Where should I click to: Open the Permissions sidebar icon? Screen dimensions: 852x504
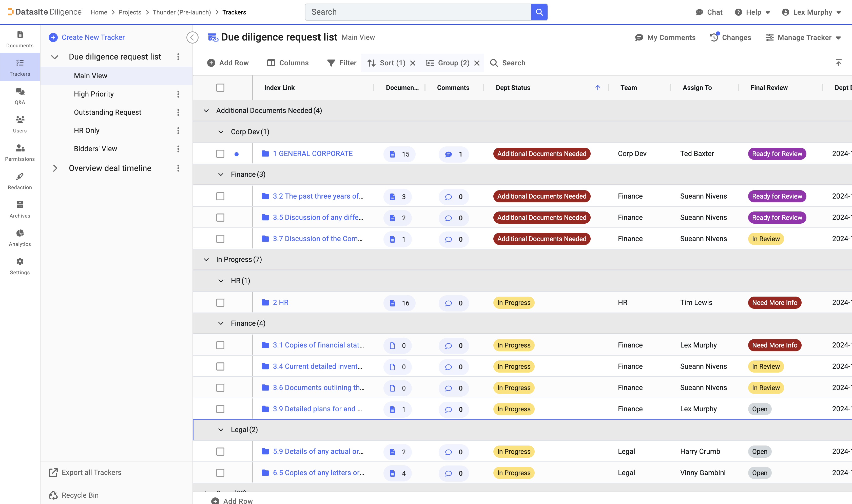[20, 152]
